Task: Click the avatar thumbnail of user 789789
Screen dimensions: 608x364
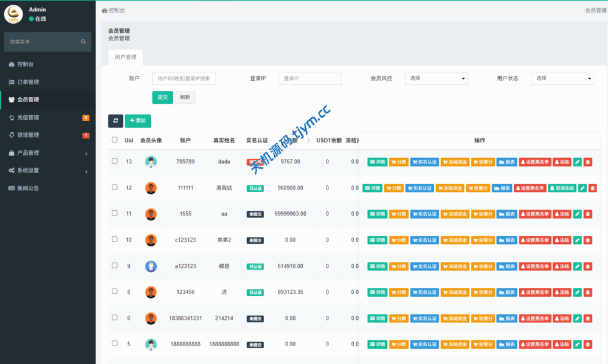Action: [151, 162]
